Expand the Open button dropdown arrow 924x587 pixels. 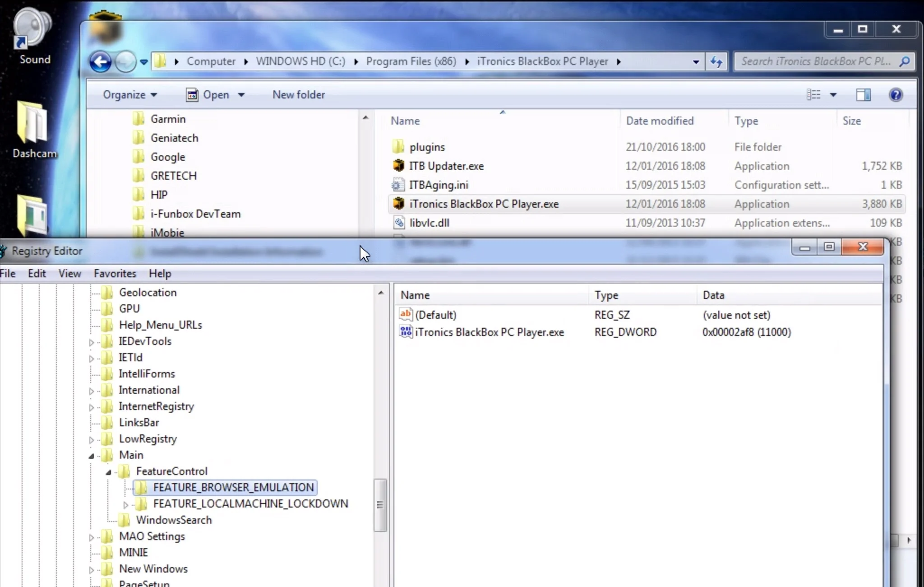(x=241, y=95)
